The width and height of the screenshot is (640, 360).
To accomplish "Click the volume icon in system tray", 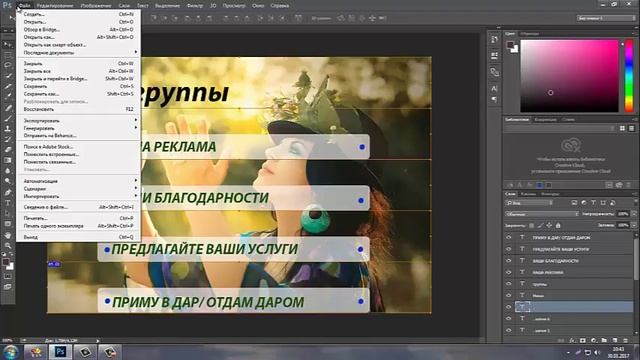I will (597, 352).
